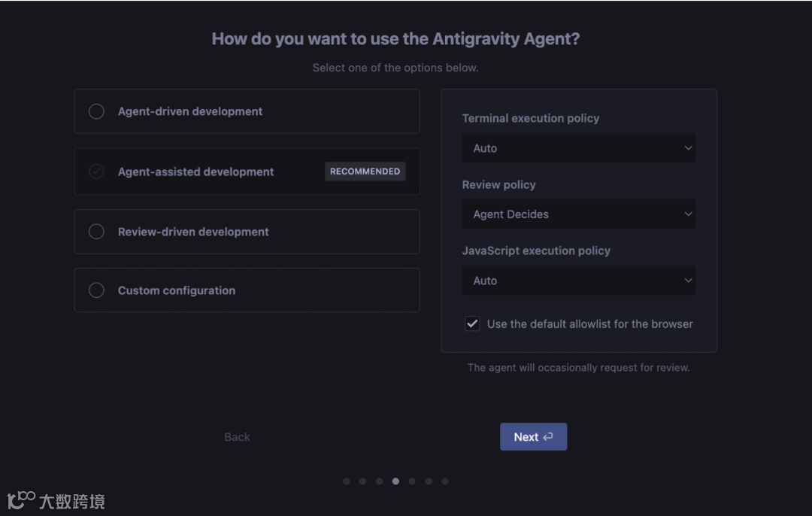The image size is (812, 516).
Task: Jump to second pagination dot
Action: [362, 481]
